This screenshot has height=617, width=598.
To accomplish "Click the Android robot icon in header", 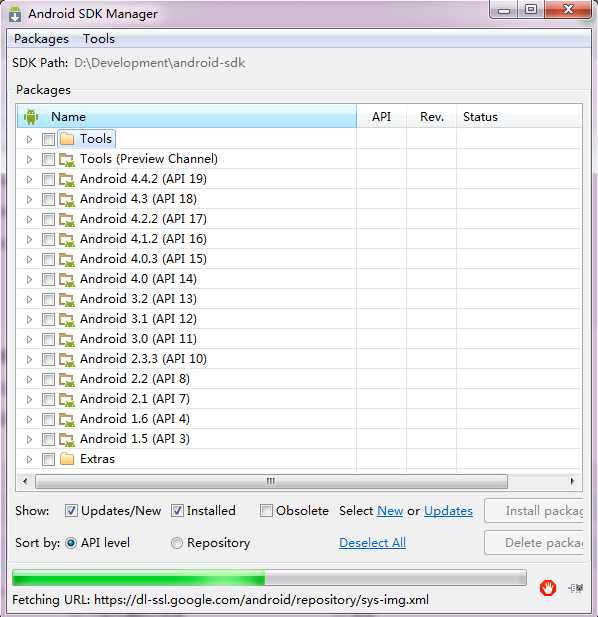I will click(31, 117).
